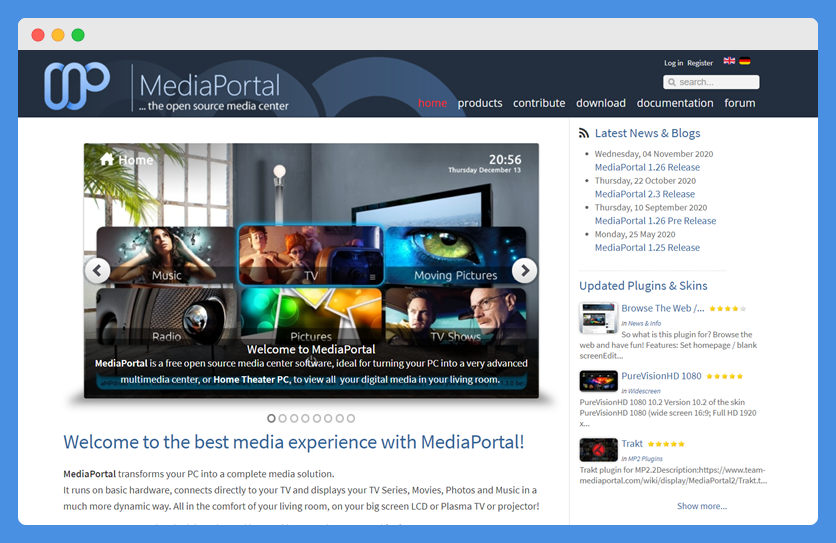Switch language to the English flag
836x543 pixels.
click(729, 61)
